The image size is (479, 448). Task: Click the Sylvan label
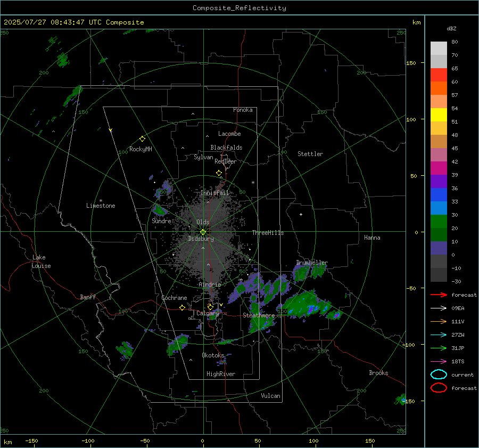203,157
